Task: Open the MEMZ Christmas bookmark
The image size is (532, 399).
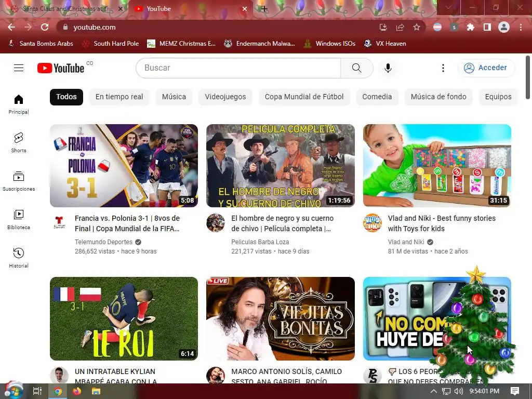Action: tap(181, 44)
